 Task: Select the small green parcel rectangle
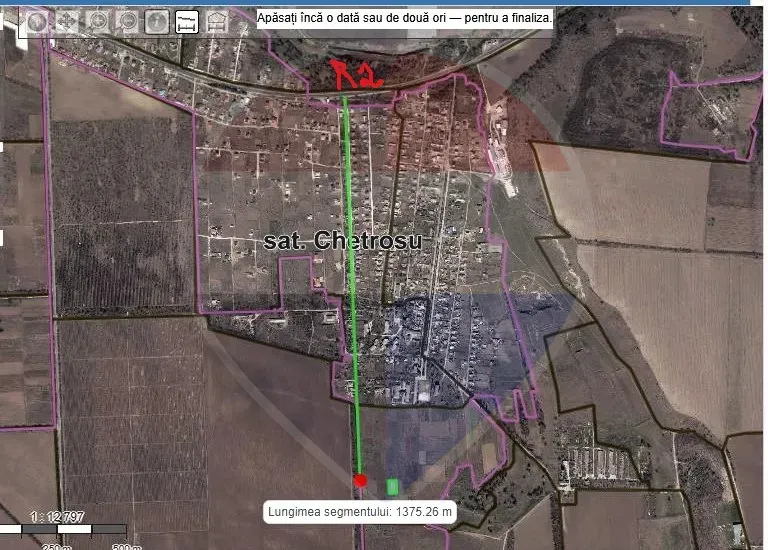(393, 486)
